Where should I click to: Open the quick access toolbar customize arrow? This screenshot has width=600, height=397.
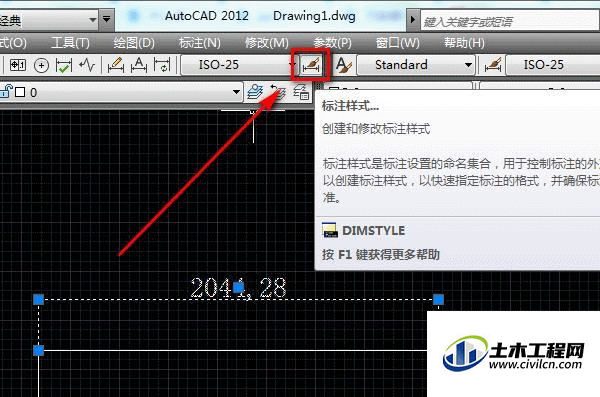pyautogui.click(x=106, y=19)
